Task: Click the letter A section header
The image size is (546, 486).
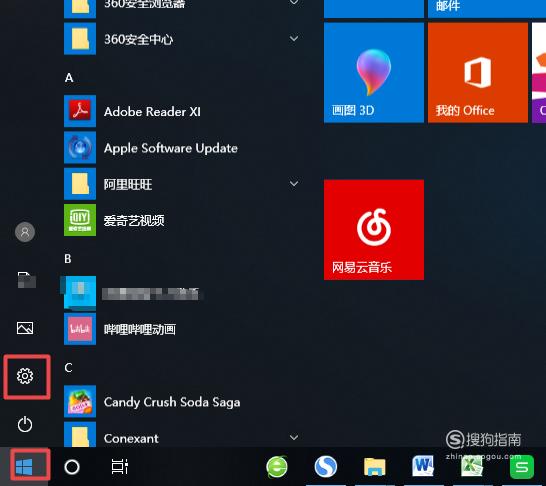Action: tap(69, 77)
